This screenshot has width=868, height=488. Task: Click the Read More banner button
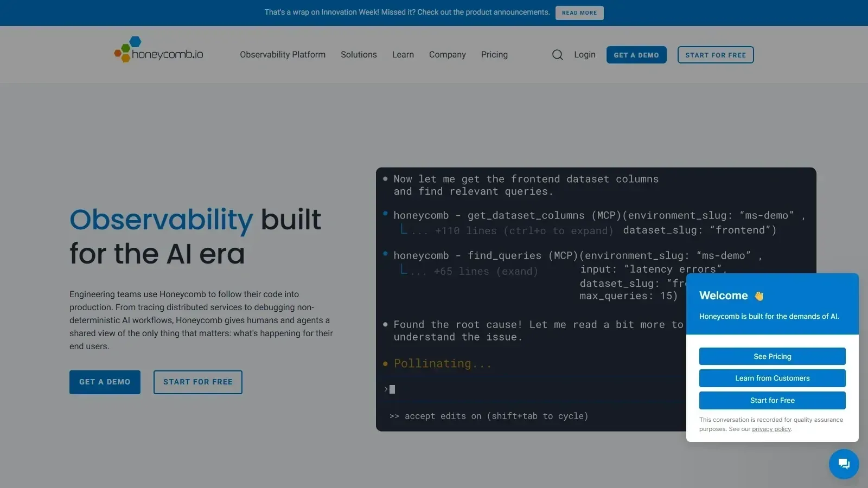point(579,12)
